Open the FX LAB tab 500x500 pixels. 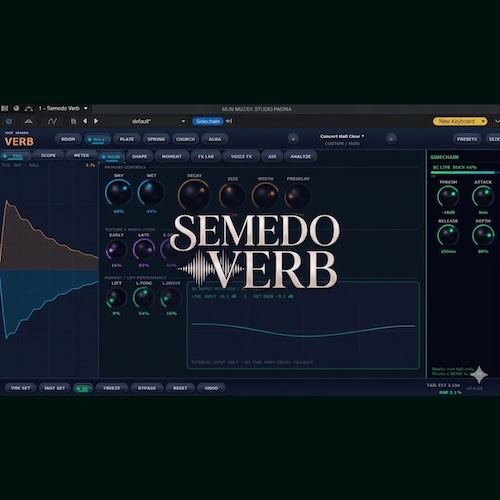tap(206, 157)
